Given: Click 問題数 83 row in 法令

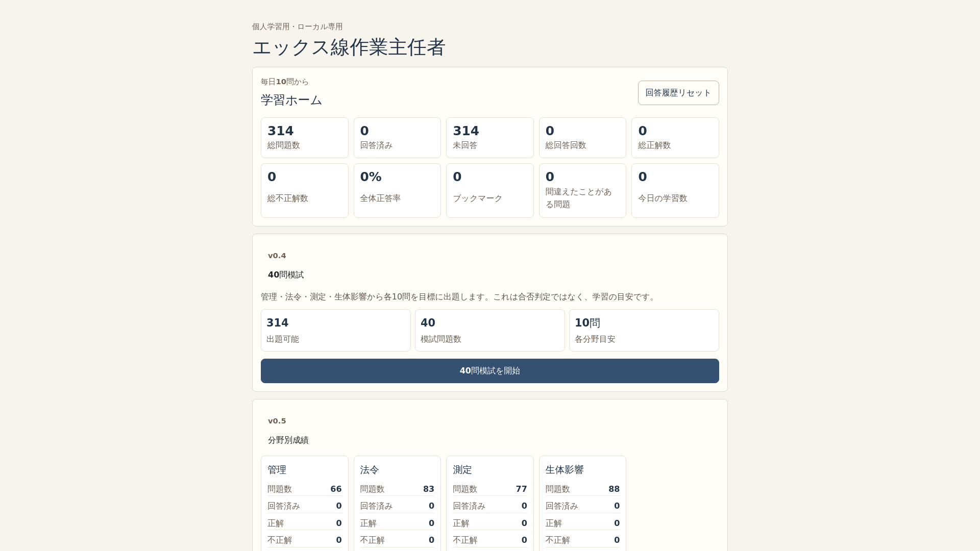Looking at the screenshot, I should click(x=397, y=489).
